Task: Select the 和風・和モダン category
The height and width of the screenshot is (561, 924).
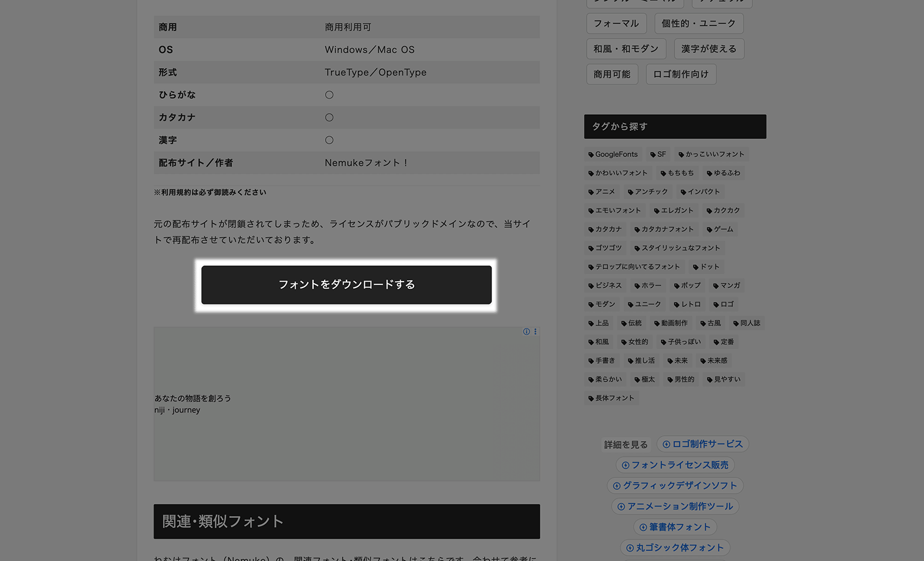Action: (625, 49)
